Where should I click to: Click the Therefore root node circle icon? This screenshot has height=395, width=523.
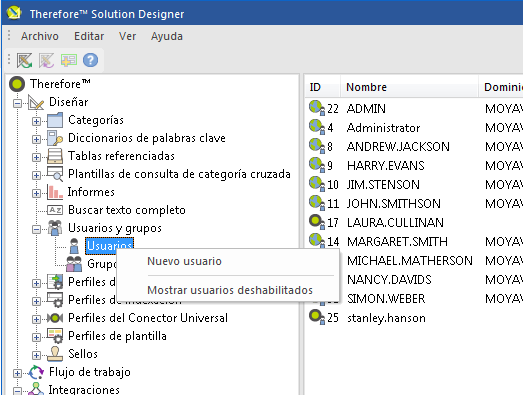tap(17, 84)
